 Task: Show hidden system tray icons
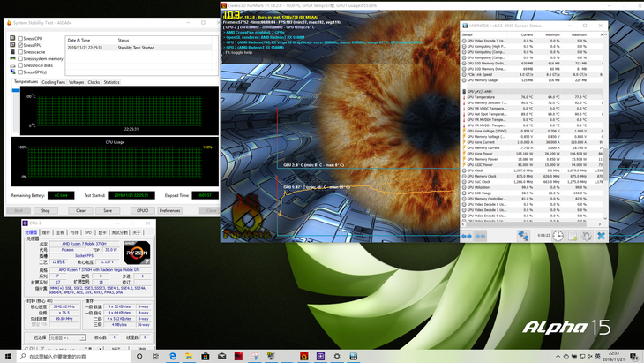(558, 357)
